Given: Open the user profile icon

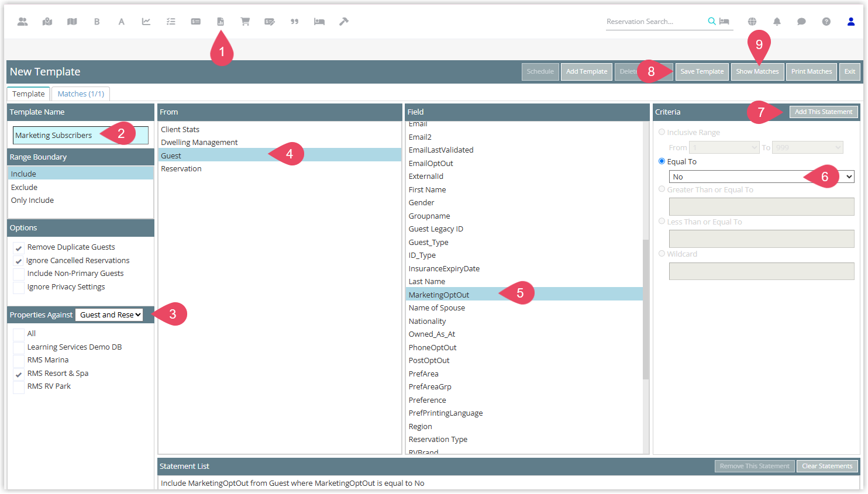Looking at the screenshot, I should click(x=851, y=22).
